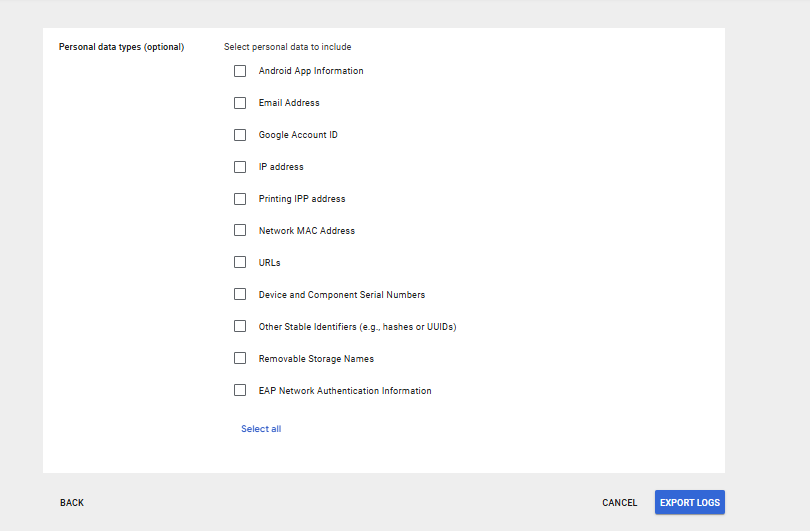The height and width of the screenshot is (531, 810).
Task: Enable Device and Component Serial Numbers checkbox
Action: pyautogui.click(x=240, y=294)
